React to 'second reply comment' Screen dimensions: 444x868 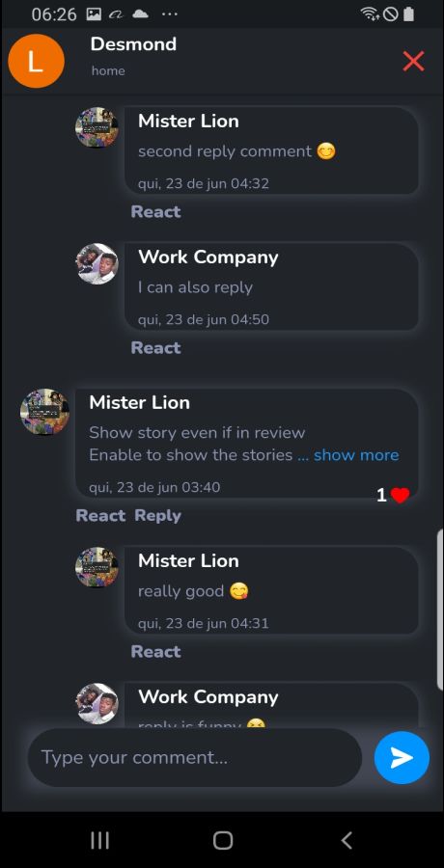click(x=155, y=211)
